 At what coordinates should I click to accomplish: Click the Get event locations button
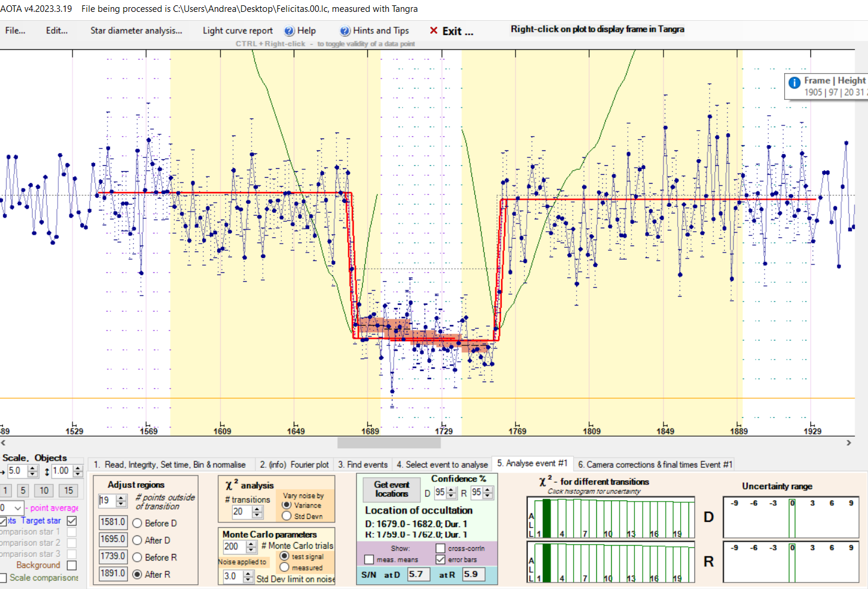pos(392,489)
